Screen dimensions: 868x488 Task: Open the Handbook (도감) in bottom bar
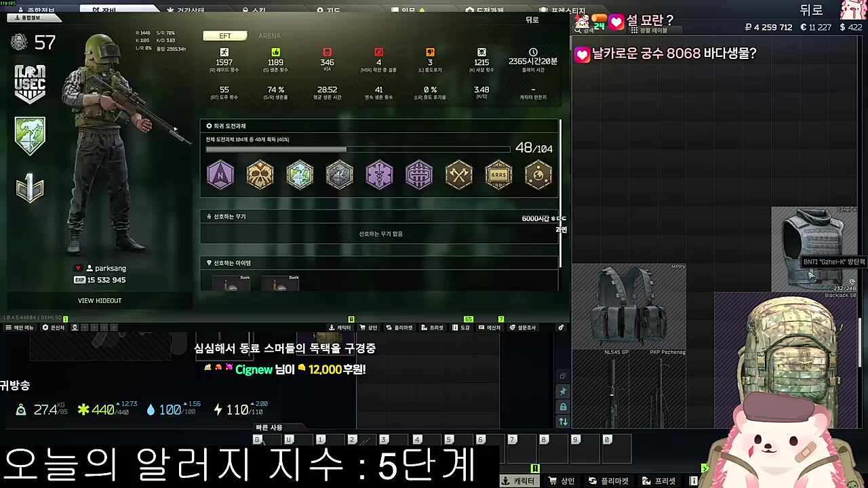tap(461, 328)
